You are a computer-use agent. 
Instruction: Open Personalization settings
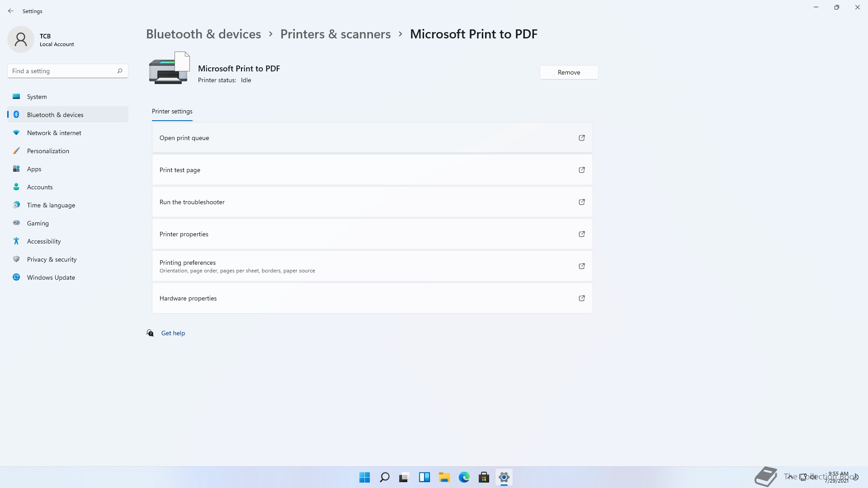click(68, 150)
